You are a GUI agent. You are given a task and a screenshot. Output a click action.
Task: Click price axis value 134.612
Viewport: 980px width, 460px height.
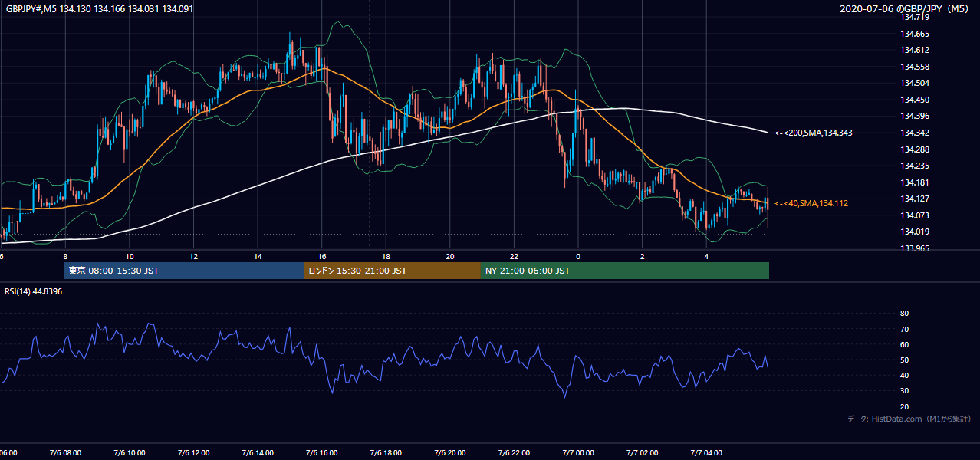coord(914,50)
